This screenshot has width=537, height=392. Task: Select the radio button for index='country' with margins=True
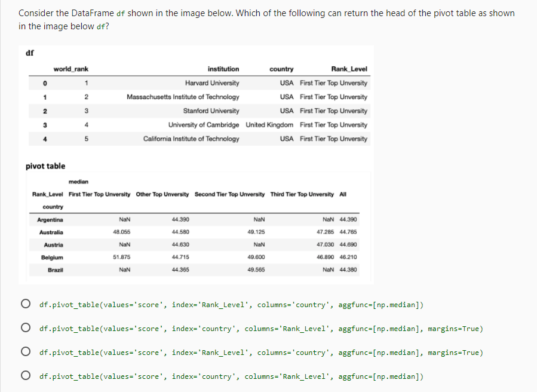click(25, 328)
